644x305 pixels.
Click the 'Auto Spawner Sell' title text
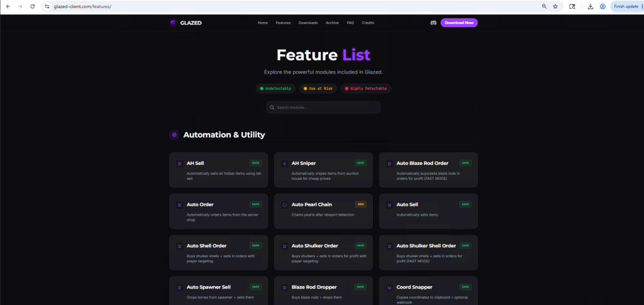tap(209, 287)
